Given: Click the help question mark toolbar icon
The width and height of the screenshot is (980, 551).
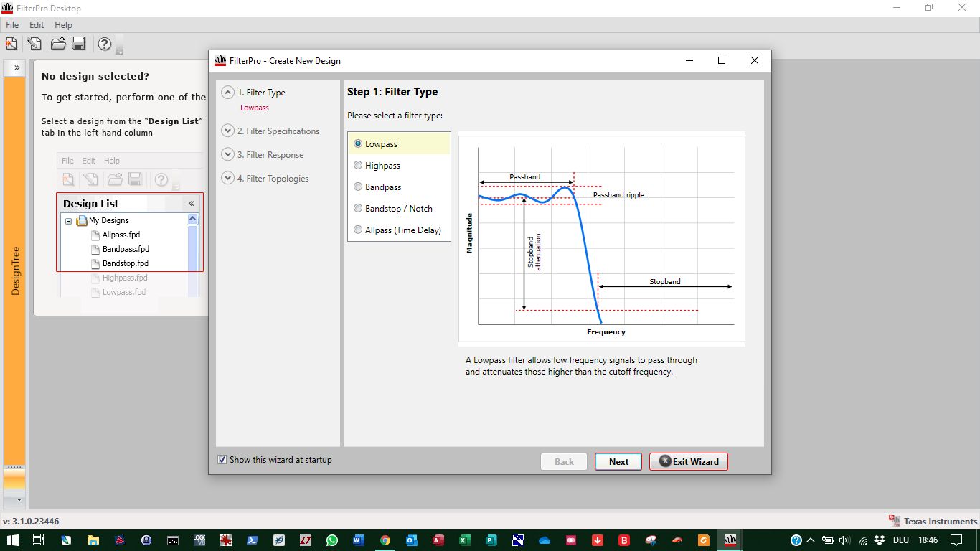Looking at the screenshot, I should click(105, 44).
